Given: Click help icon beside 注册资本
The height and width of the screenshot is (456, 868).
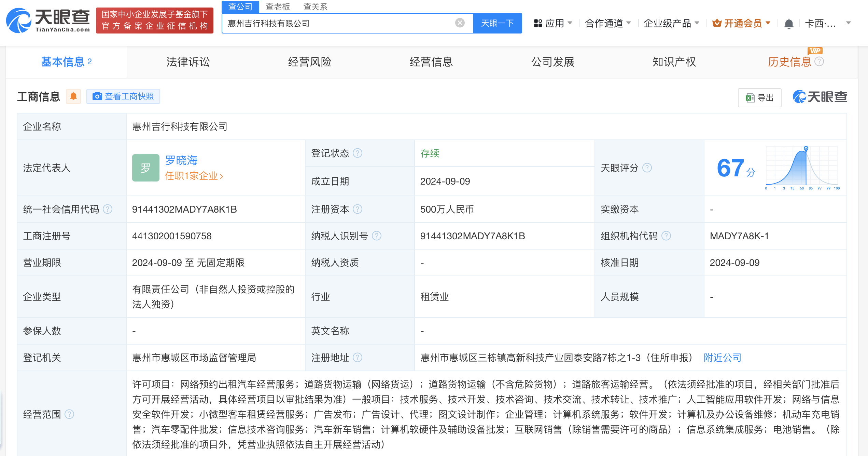Looking at the screenshot, I should (x=358, y=209).
